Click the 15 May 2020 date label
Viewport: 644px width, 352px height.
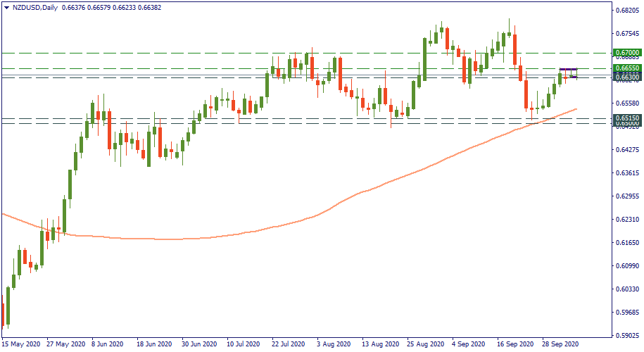tap(20, 345)
